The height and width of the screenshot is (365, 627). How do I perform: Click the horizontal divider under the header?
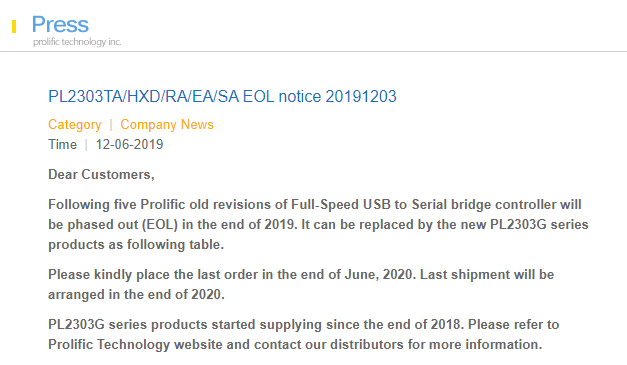click(x=314, y=51)
